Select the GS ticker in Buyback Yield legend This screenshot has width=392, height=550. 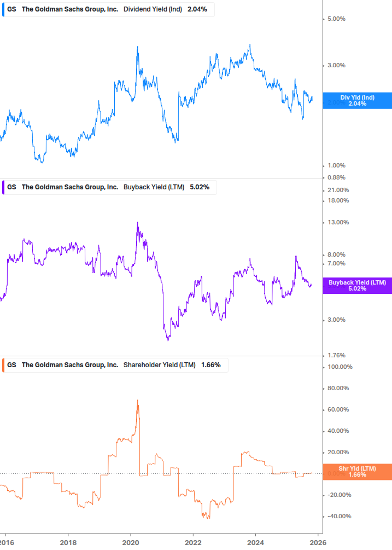point(11,187)
